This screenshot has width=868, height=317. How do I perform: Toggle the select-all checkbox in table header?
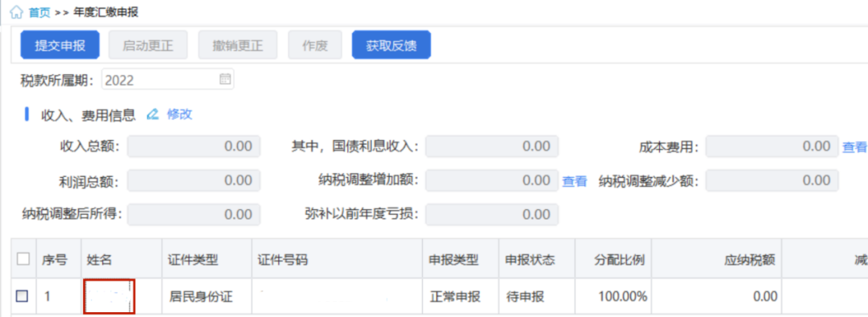(23, 259)
